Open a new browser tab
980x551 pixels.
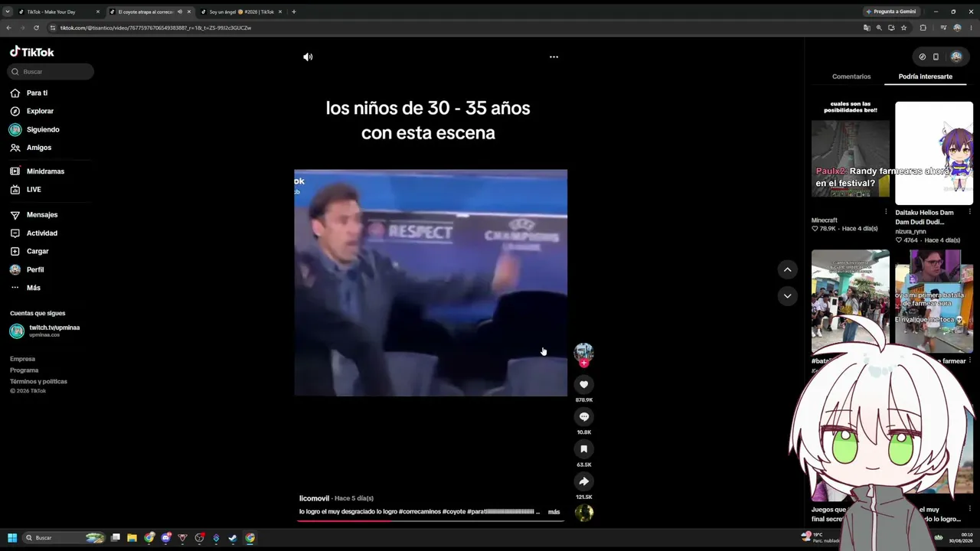pos(293,11)
